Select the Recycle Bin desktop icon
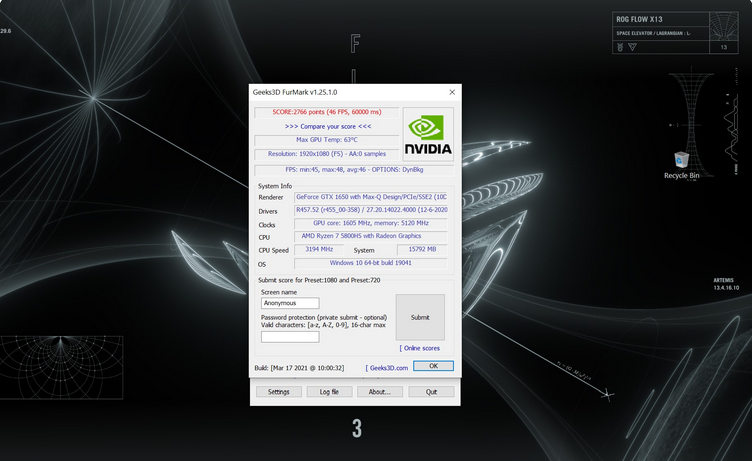The width and height of the screenshot is (752, 461). (681, 160)
